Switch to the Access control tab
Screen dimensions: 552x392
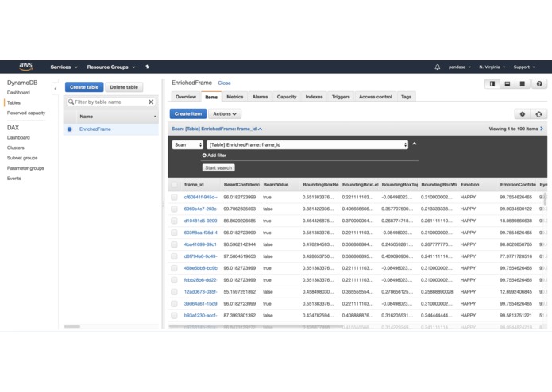pyautogui.click(x=375, y=97)
